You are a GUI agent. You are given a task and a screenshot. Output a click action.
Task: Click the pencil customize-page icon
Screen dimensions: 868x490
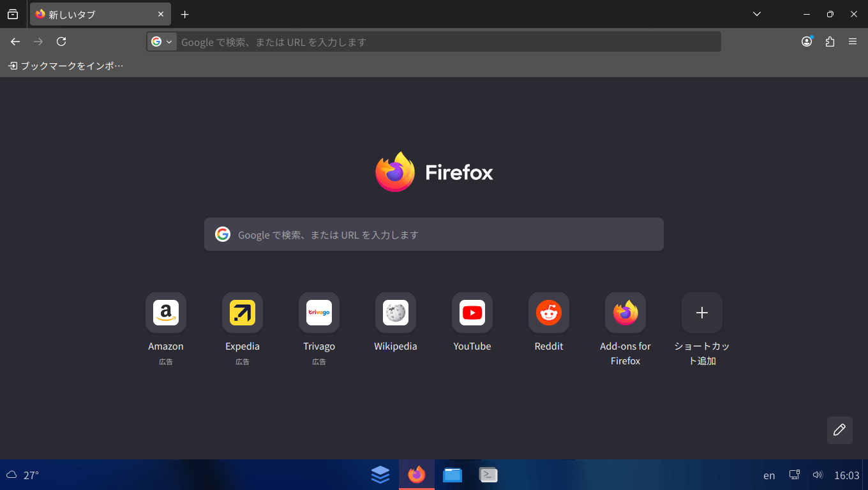pyautogui.click(x=839, y=430)
